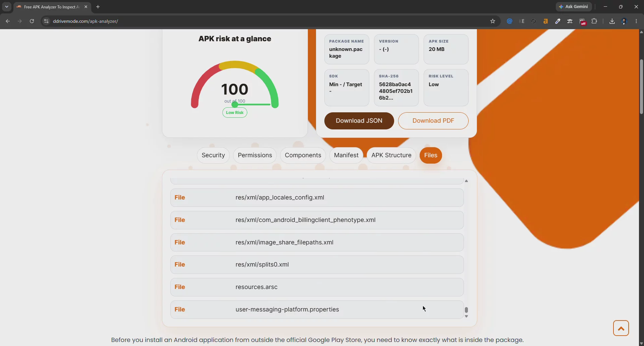Bookmark this page with the star icon
The height and width of the screenshot is (346, 644).
[493, 21]
